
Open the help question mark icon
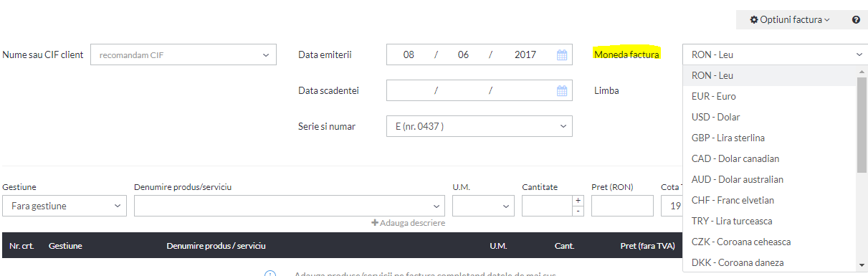click(x=856, y=20)
